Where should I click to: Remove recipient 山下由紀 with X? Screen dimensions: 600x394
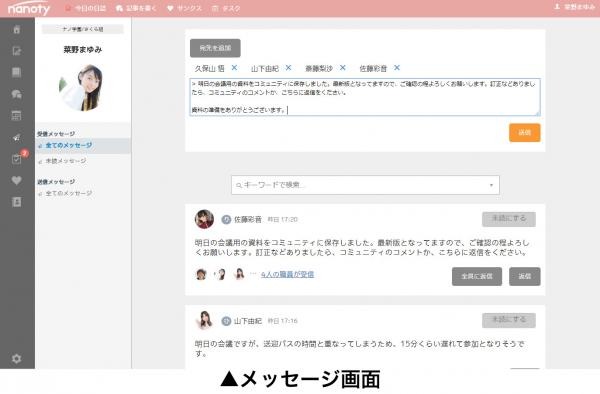[289, 68]
